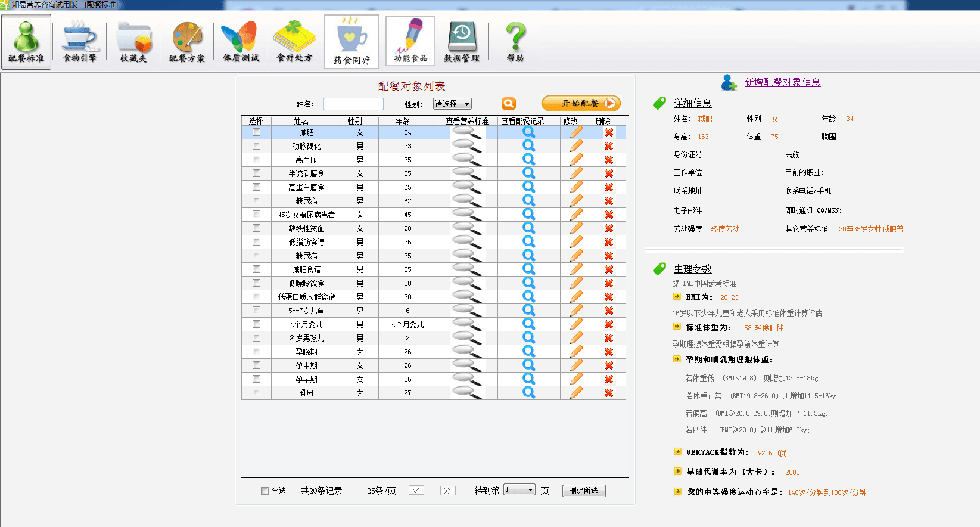Click the arrow bullet next to VERVACK指数为
Screen dimensions: 980x527
click(x=677, y=452)
